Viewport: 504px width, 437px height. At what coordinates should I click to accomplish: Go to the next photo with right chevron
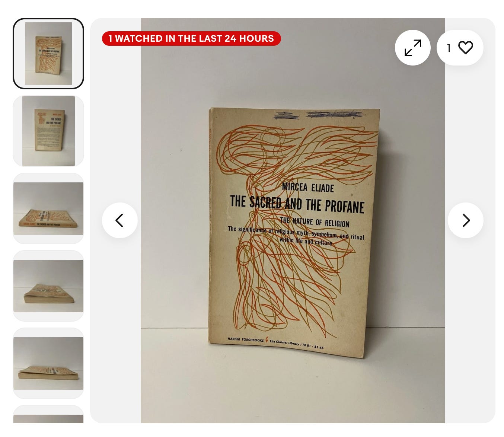coord(466,220)
